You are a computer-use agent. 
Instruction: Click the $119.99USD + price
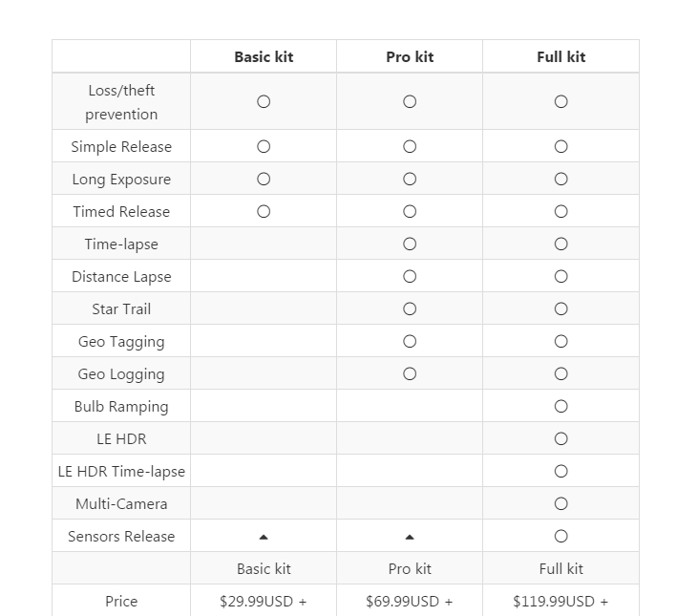pyautogui.click(x=561, y=601)
